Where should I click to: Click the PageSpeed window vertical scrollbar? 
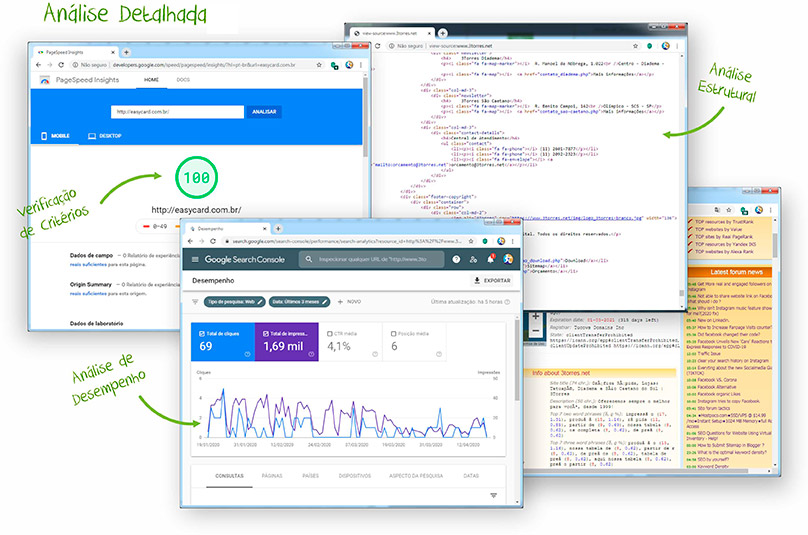tap(366, 116)
